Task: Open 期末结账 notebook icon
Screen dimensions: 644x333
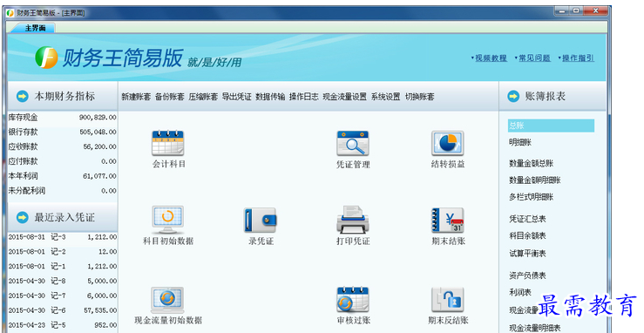Action: (x=448, y=220)
